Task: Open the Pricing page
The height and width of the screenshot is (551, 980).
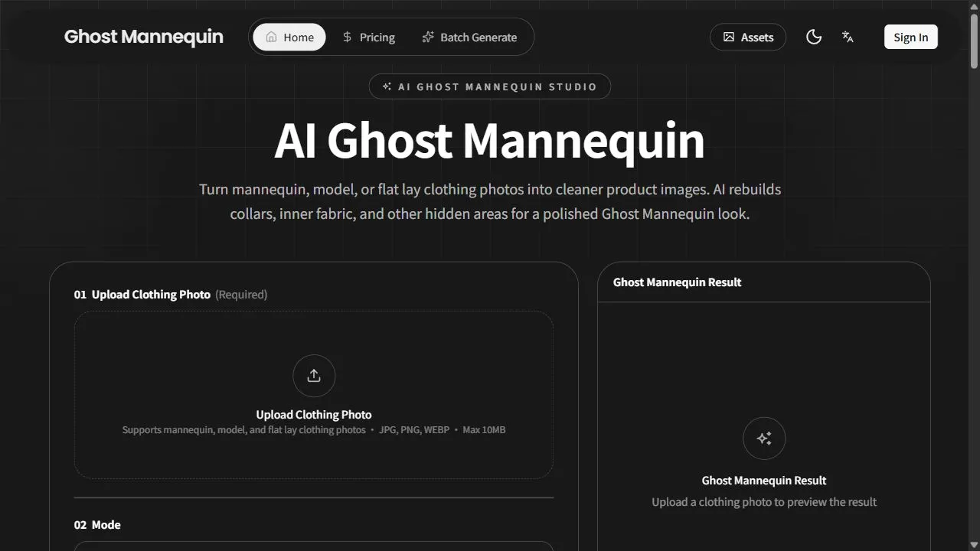Action: pos(368,37)
